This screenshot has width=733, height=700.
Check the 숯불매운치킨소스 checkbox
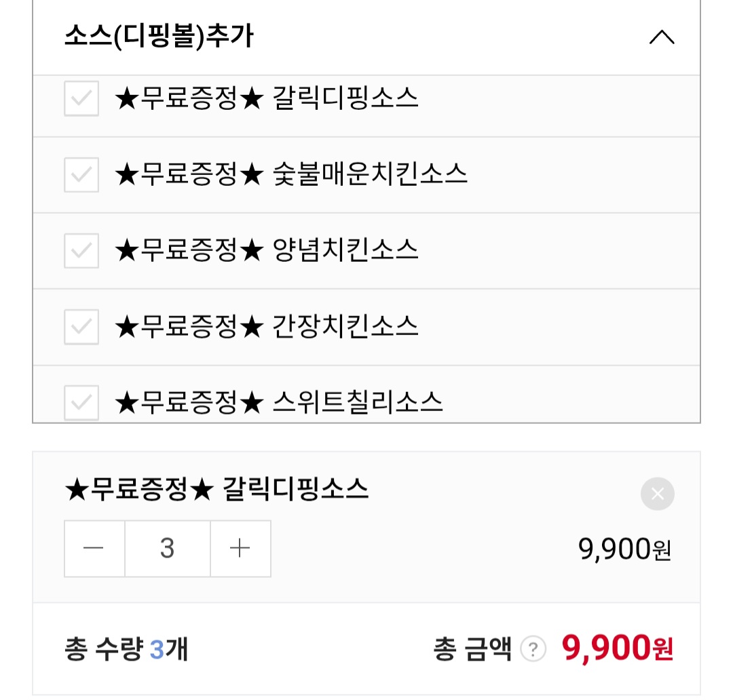click(81, 175)
